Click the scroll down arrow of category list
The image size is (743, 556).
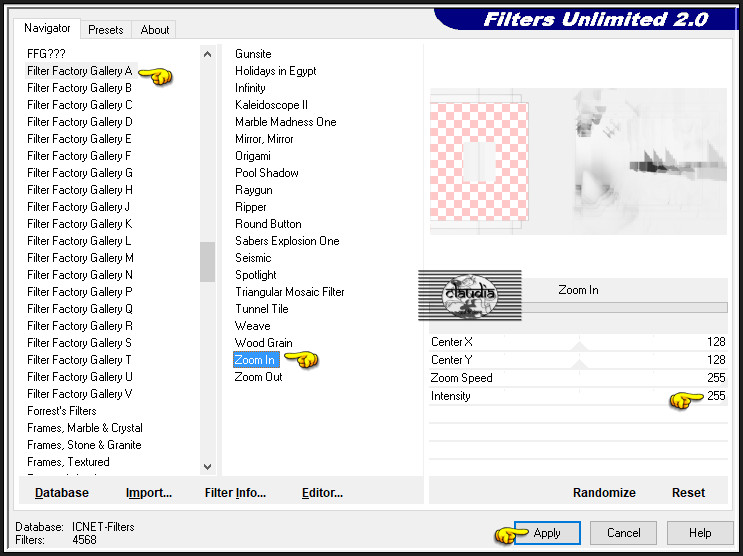[x=207, y=466]
